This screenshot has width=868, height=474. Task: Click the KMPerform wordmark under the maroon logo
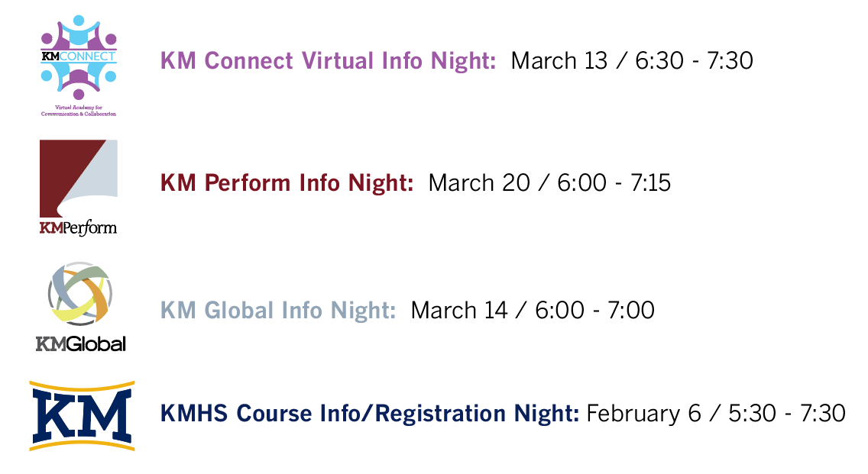78,227
